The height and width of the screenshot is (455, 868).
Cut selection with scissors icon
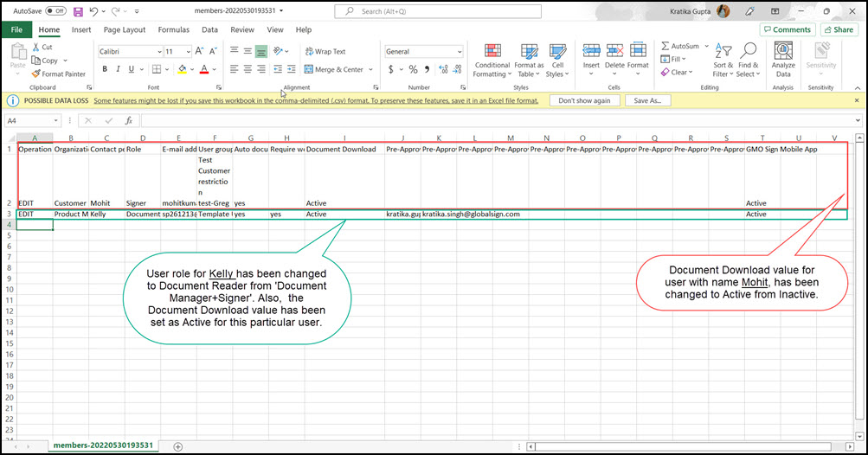coord(36,47)
